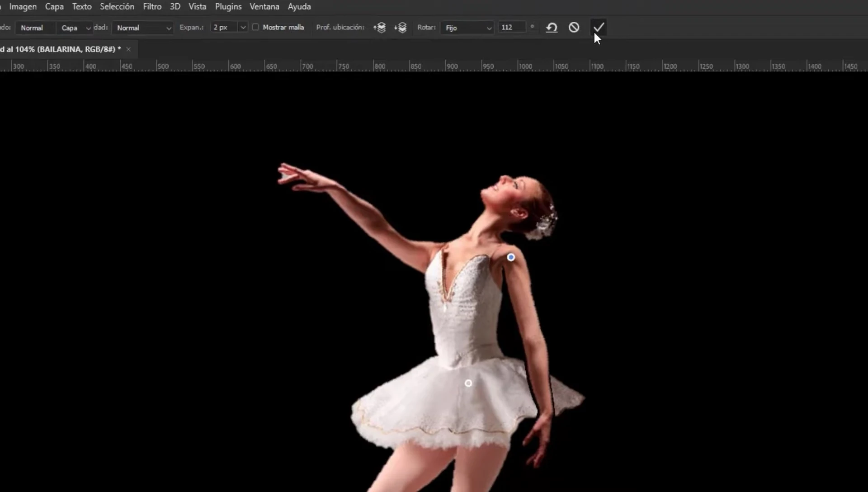Click the 1000 mark on horizontal ruler
Viewport: 868px width, 492px height.
525,66
